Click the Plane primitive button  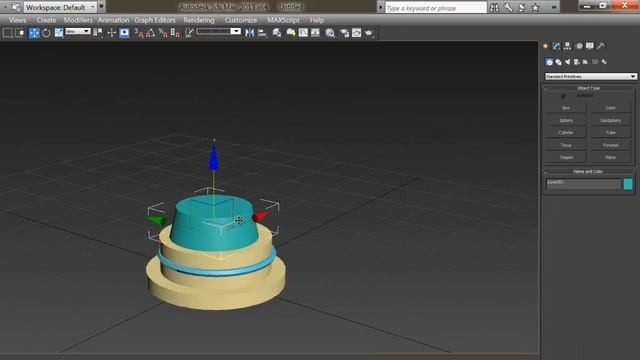coord(610,157)
